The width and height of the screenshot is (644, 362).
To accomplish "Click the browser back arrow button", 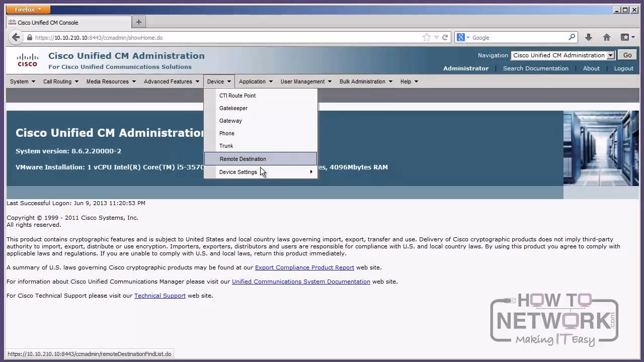I will coord(16,37).
